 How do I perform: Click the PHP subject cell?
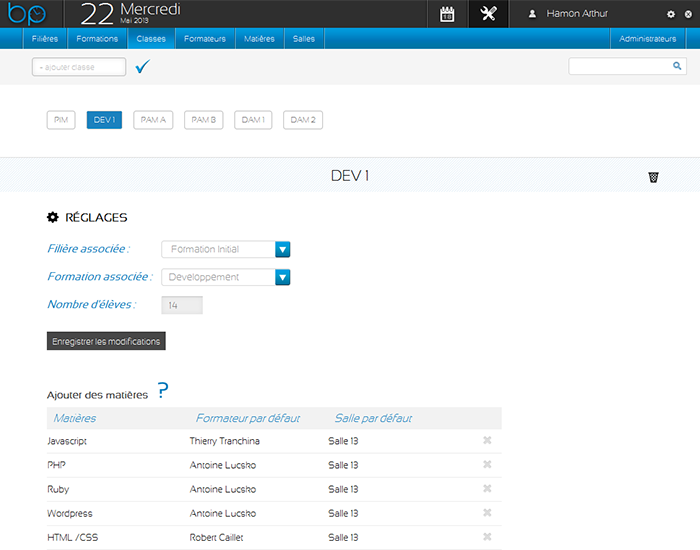tap(56, 465)
